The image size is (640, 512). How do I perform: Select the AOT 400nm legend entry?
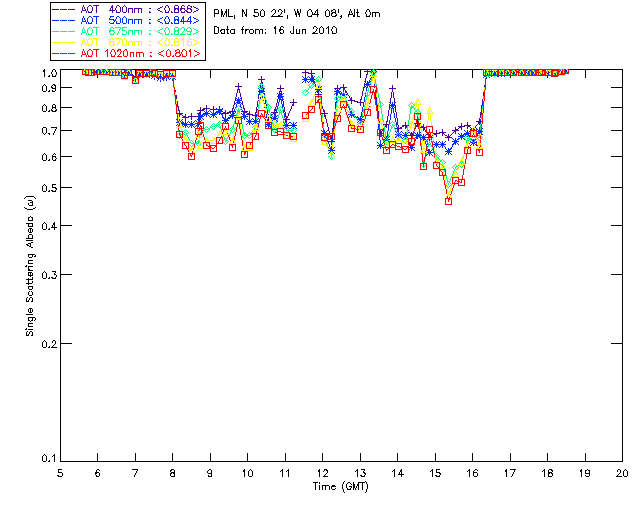pyautogui.click(x=126, y=9)
